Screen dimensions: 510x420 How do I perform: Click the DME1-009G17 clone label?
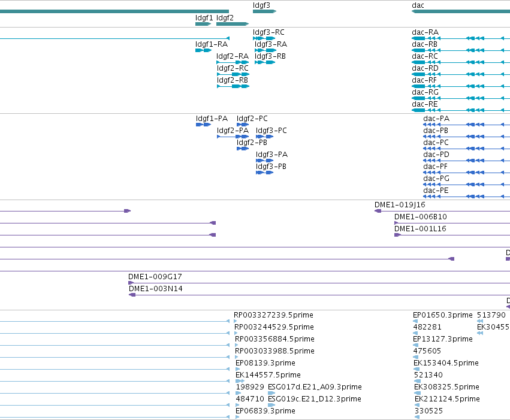155,277
